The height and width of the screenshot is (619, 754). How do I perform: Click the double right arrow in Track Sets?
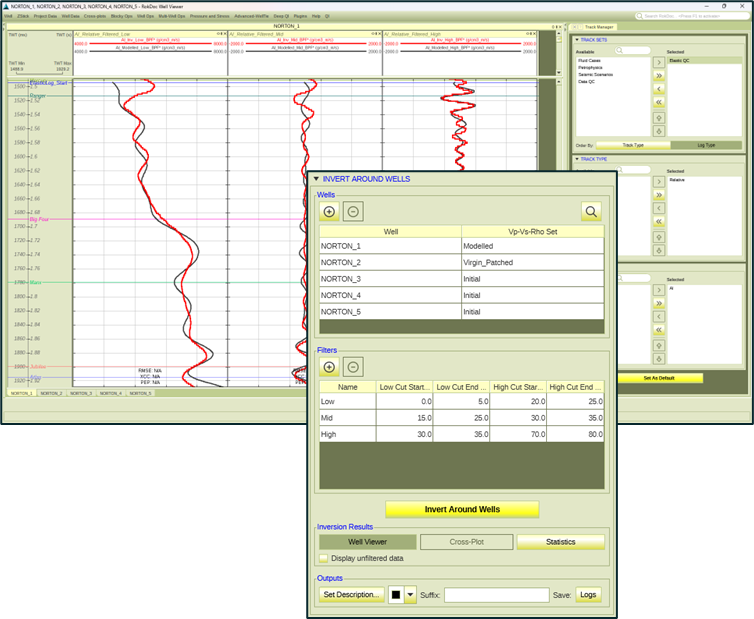pyautogui.click(x=659, y=75)
